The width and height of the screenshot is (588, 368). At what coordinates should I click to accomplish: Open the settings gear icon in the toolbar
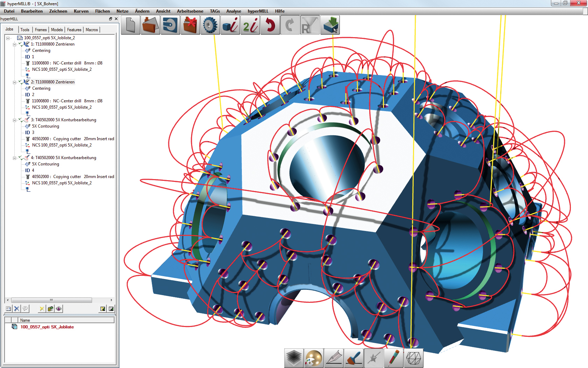pyautogui.click(x=210, y=25)
